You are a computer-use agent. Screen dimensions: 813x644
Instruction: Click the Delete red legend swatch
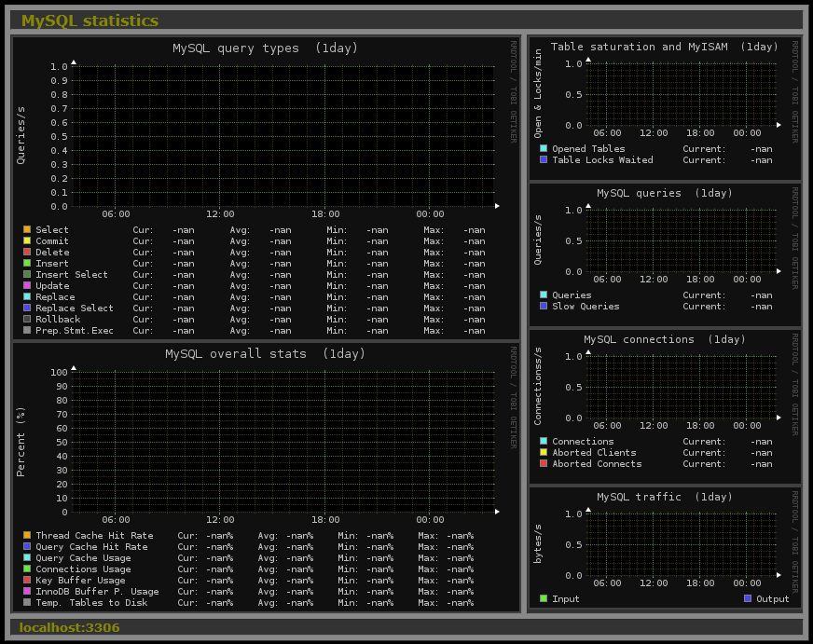pyautogui.click(x=27, y=252)
